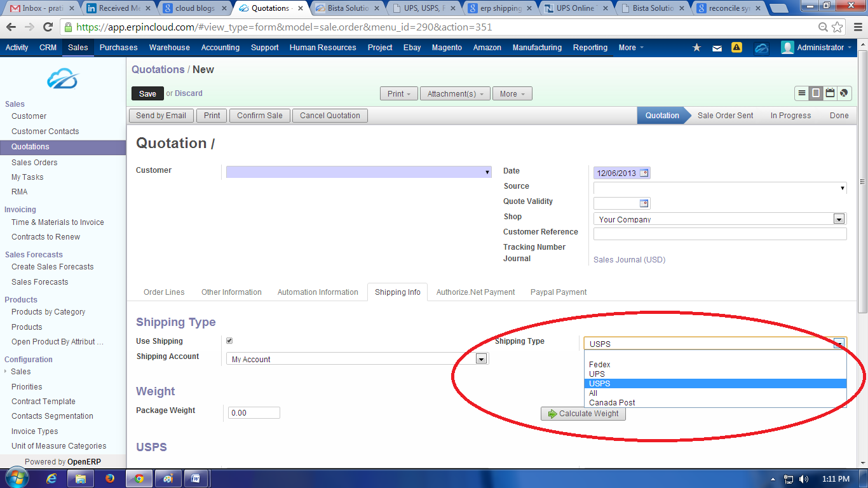Select the All option in shipping list
Viewport: 868px width, 488px height.
(x=715, y=393)
